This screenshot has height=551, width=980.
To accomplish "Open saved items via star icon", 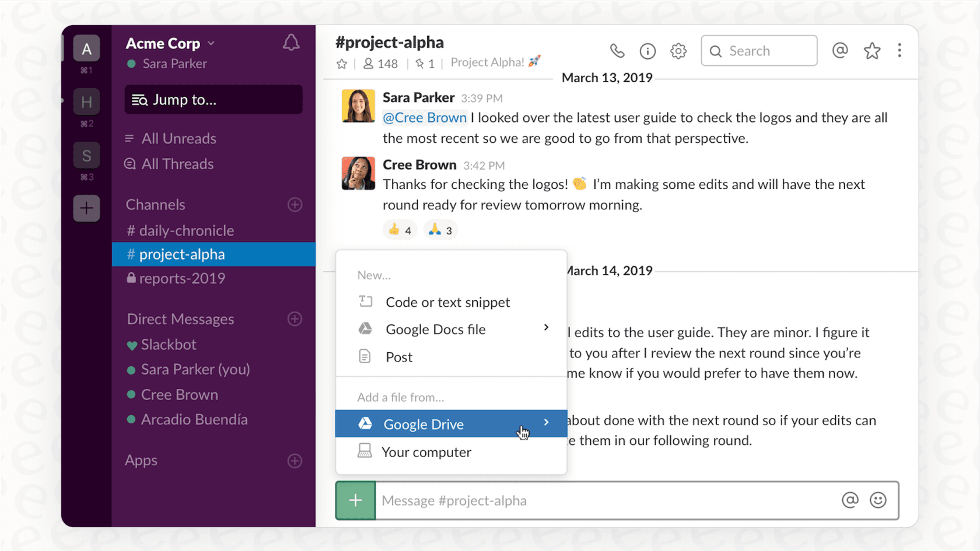I will click(871, 51).
